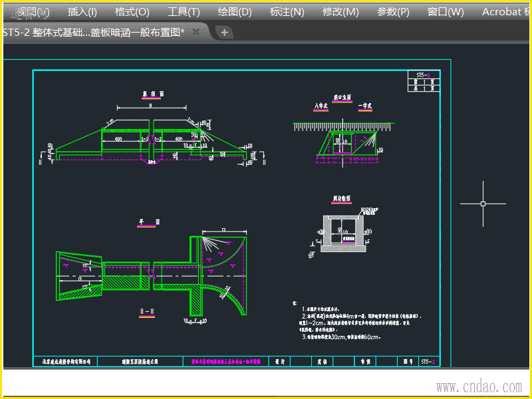Open the 视图(V) menu
Image resolution: width=532 pixels, height=399 pixels.
pos(33,11)
